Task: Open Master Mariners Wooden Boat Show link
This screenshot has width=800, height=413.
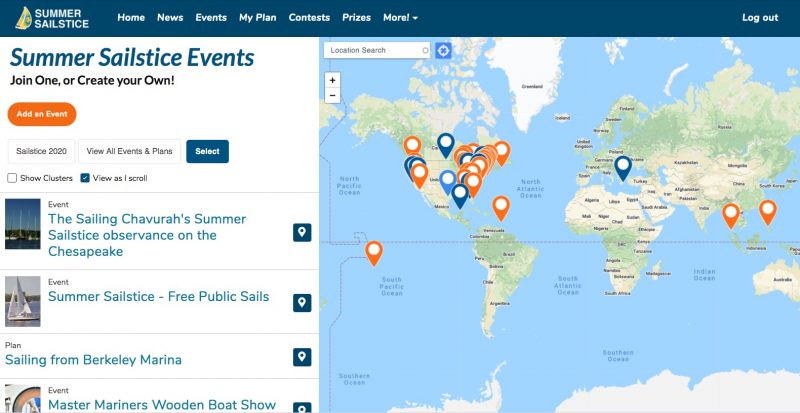Action: [162, 405]
